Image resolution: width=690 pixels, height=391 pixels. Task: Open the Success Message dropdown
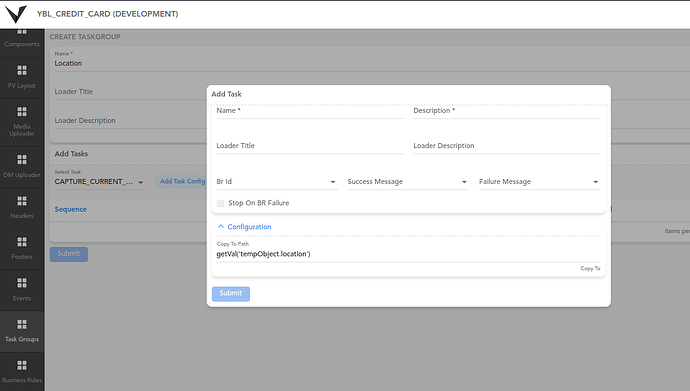[x=408, y=182]
